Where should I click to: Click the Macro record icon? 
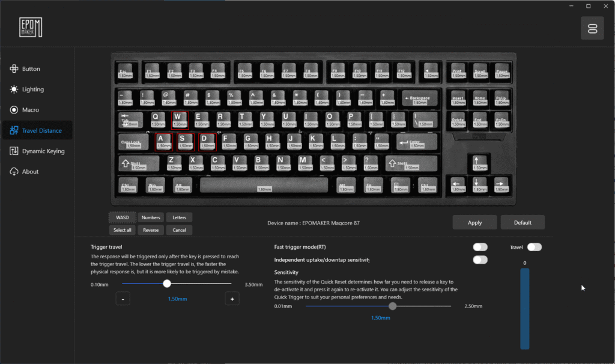tap(14, 110)
